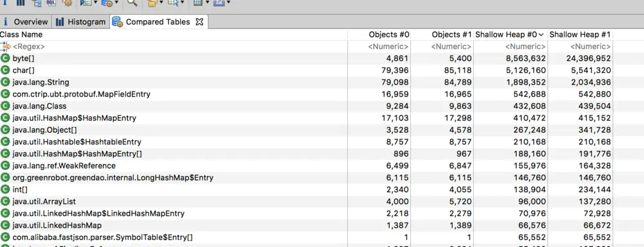Sort by Objects #0 column header
This screenshot has height=247, width=644.
click(379, 35)
